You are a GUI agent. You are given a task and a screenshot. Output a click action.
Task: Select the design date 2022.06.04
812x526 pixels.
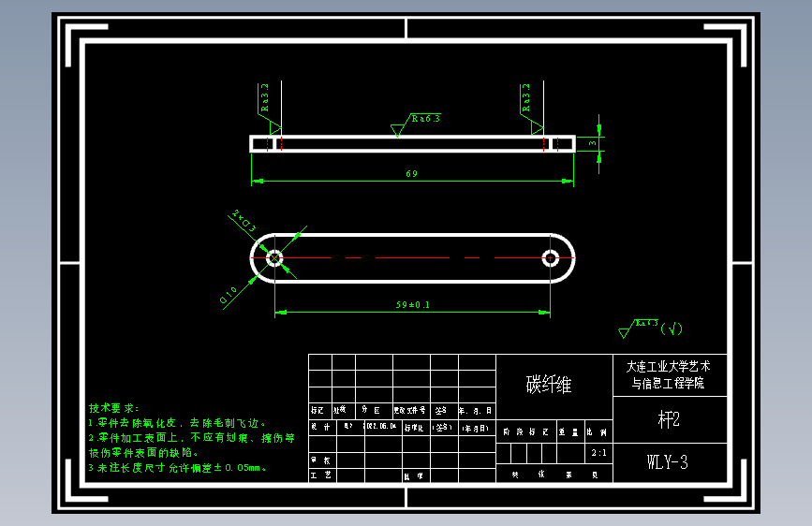pyautogui.click(x=381, y=426)
